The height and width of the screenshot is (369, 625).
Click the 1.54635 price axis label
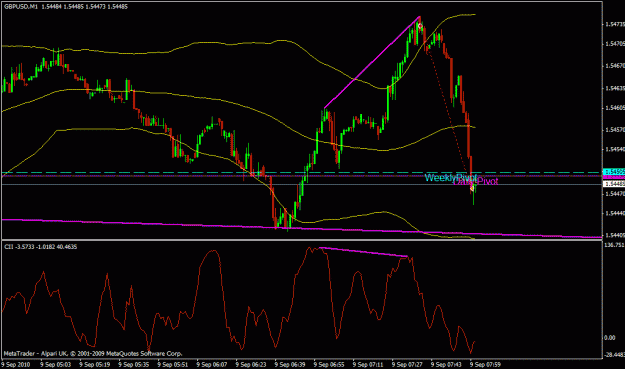click(615, 88)
